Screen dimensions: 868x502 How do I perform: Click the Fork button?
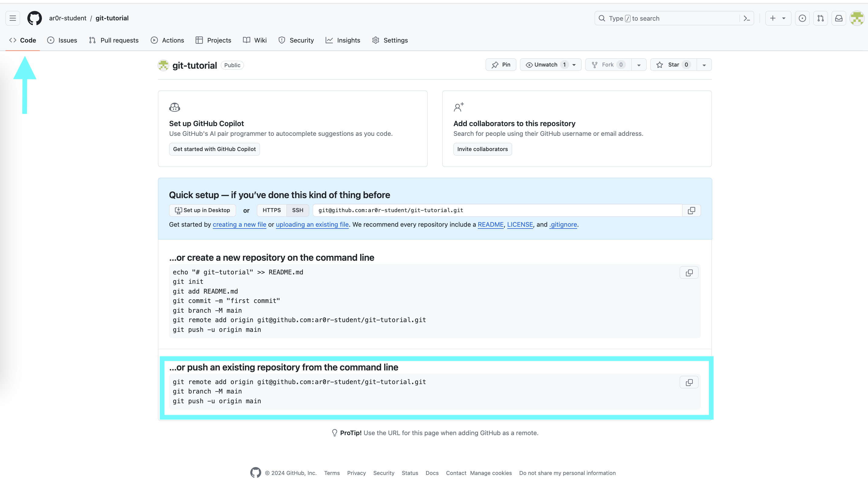point(608,65)
